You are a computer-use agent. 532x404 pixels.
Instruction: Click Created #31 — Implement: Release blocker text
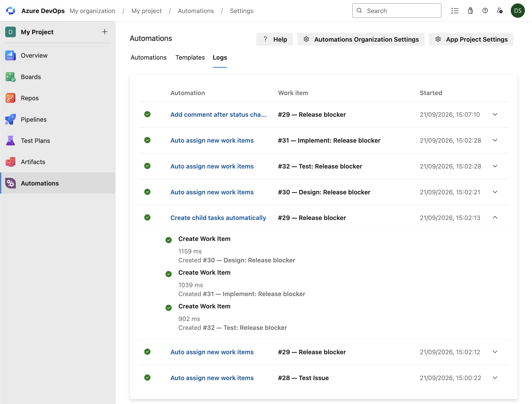pyautogui.click(x=242, y=294)
